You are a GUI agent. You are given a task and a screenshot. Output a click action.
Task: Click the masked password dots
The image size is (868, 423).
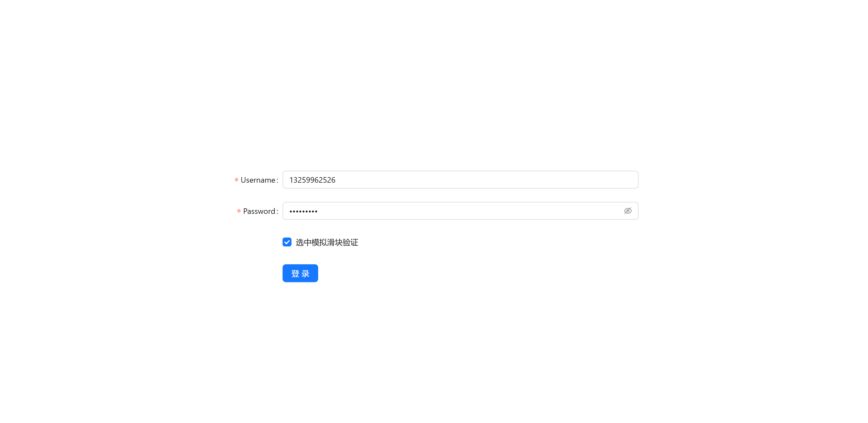tap(303, 212)
